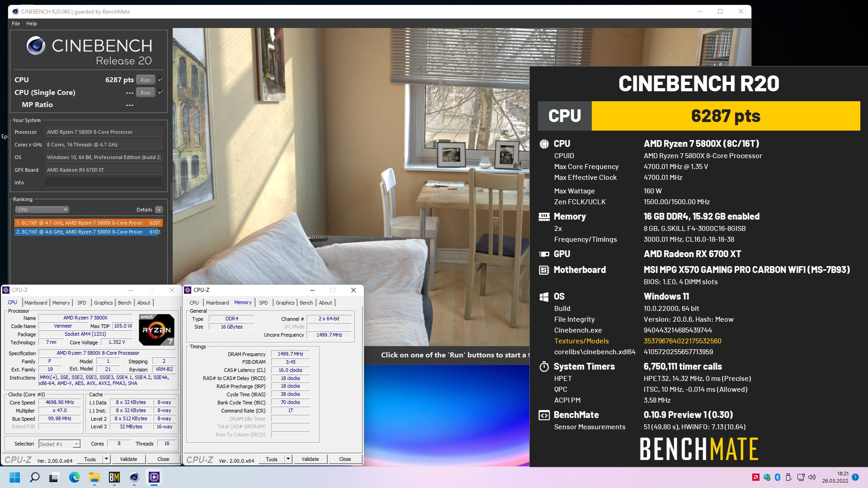Click the Core Voltage 1.352 V value

click(x=117, y=342)
